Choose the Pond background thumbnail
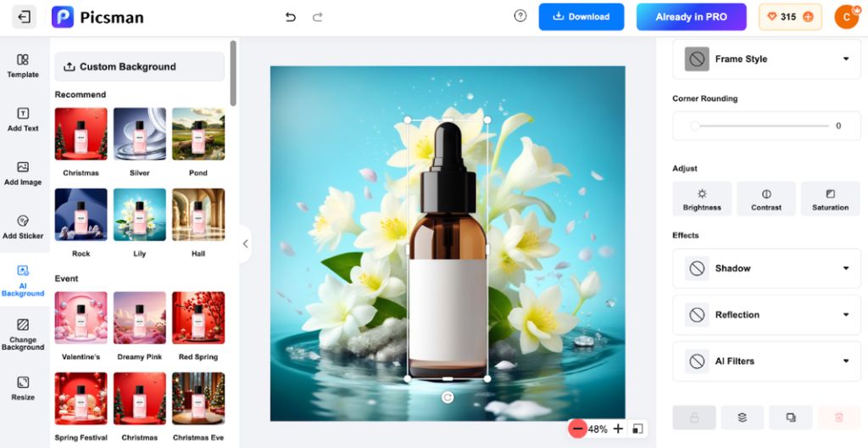The height and width of the screenshot is (448, 868). click(198, 134)
